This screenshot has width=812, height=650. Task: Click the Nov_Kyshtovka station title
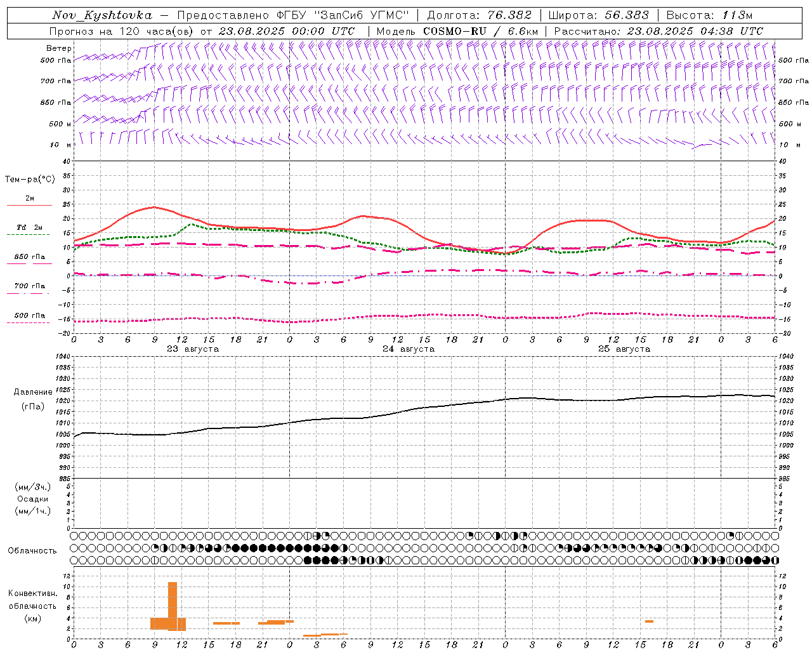[102, 15]
